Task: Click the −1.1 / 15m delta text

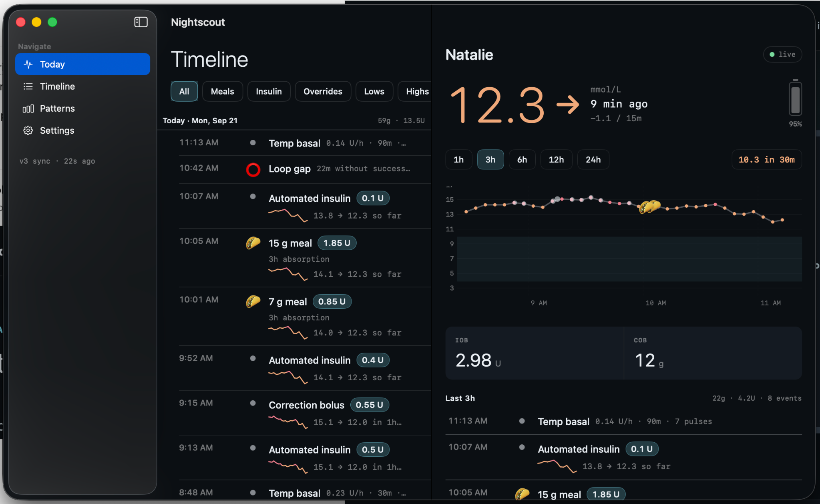Action: (616, 118)
